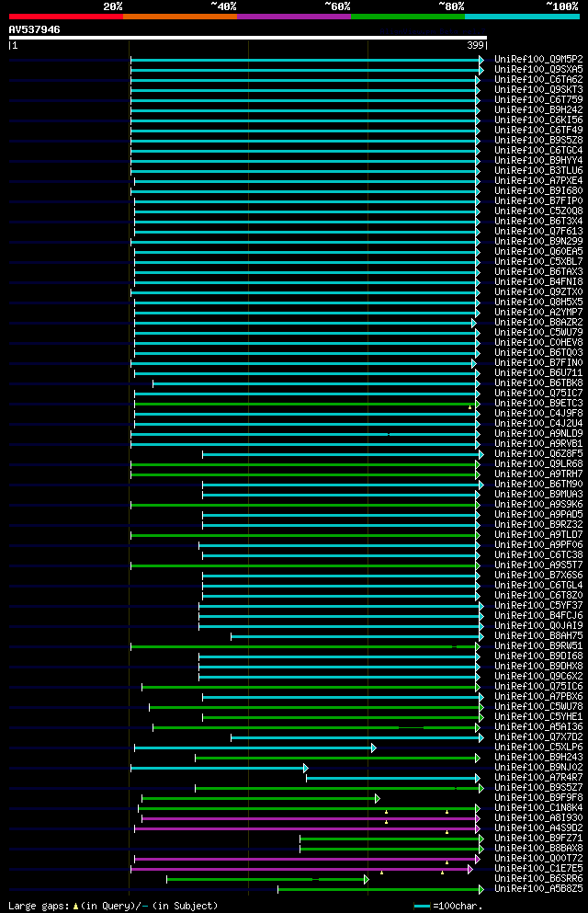Select the UniRef100_A9PF06 label
The height and width of the screenshot is (913, 588).
[538, 545]
